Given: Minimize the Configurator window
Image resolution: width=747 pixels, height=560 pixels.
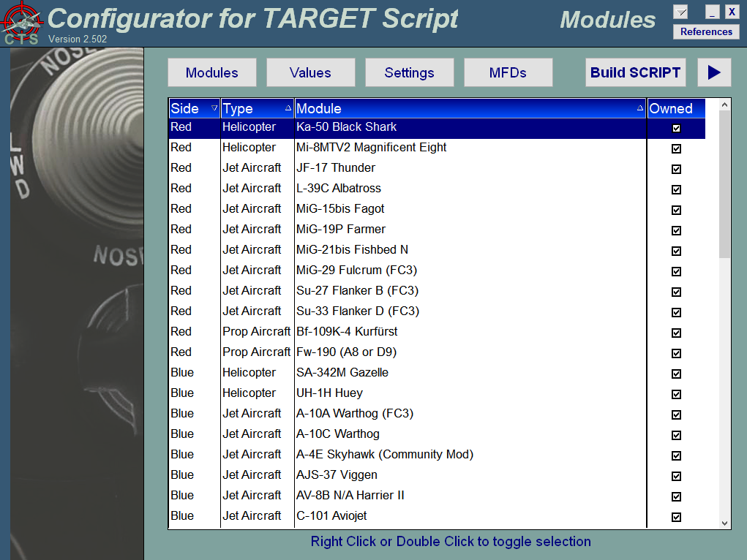Looking at the screenshot, I should point(712,12).
